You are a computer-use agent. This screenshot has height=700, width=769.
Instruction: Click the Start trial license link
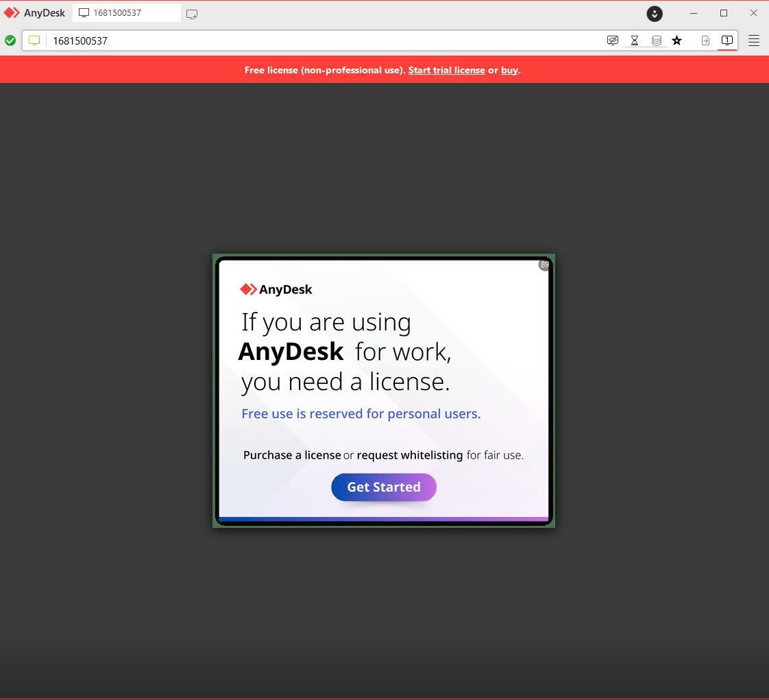[x=446, y=70]
